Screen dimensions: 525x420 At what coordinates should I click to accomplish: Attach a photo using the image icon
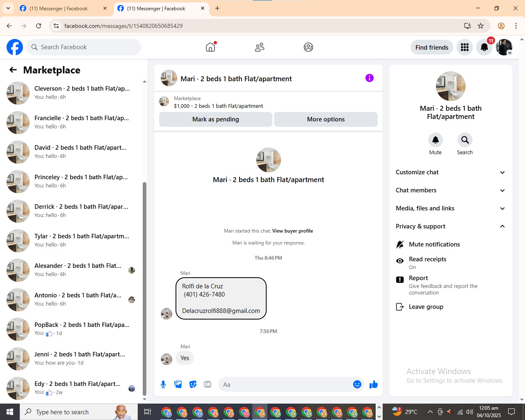pyautogui.click(x=178, y=384)
